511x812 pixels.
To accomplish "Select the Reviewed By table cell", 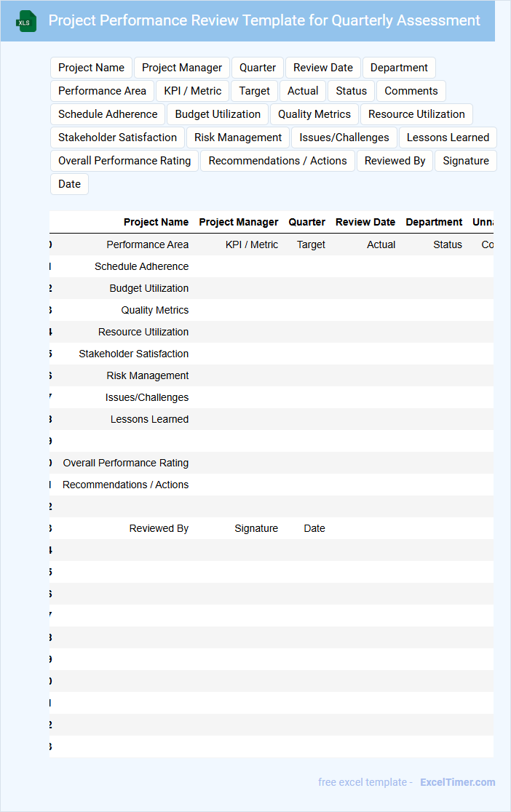I will 159,528.
